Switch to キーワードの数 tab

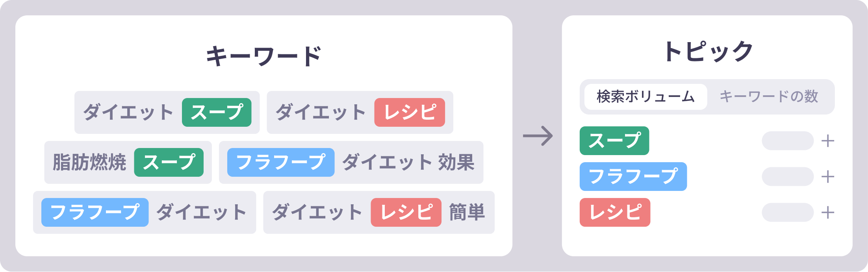(x=769, y=97)
